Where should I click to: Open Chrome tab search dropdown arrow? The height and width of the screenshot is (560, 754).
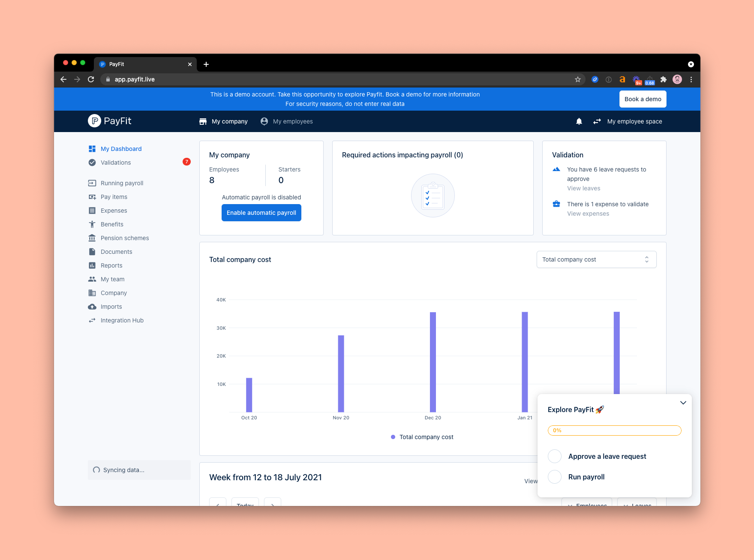691,64
